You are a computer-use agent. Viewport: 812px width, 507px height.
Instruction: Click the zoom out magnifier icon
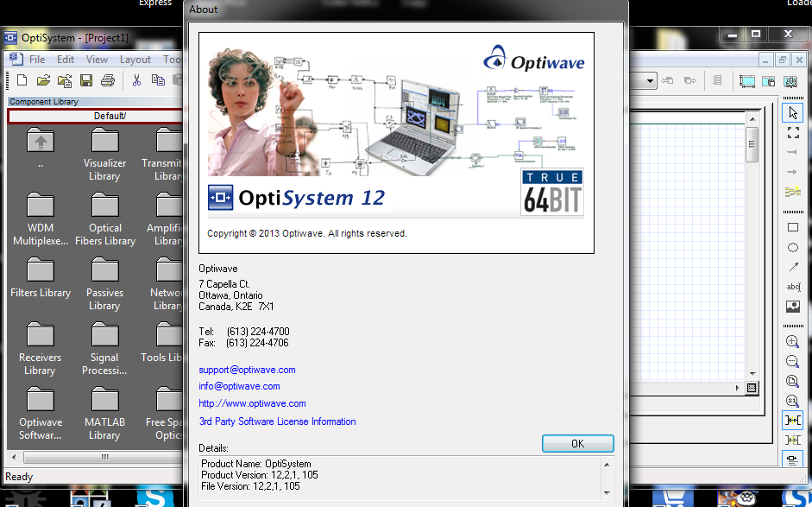point(792,361)
